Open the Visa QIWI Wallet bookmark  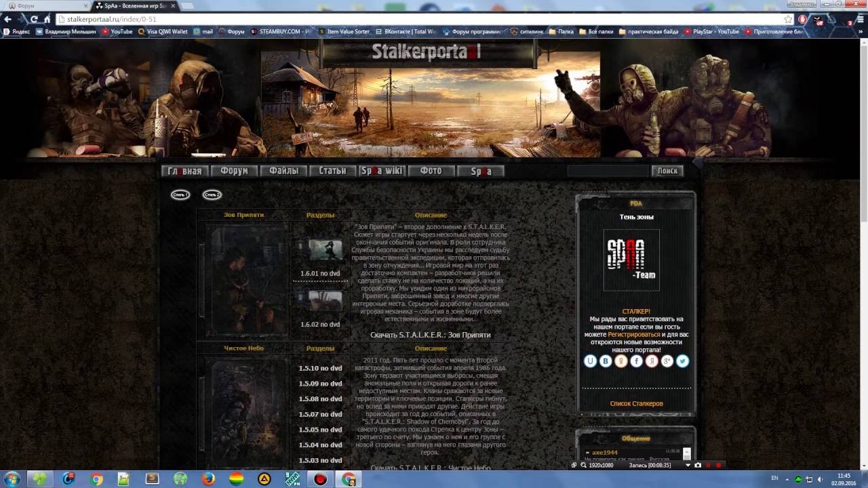(163, 31)
